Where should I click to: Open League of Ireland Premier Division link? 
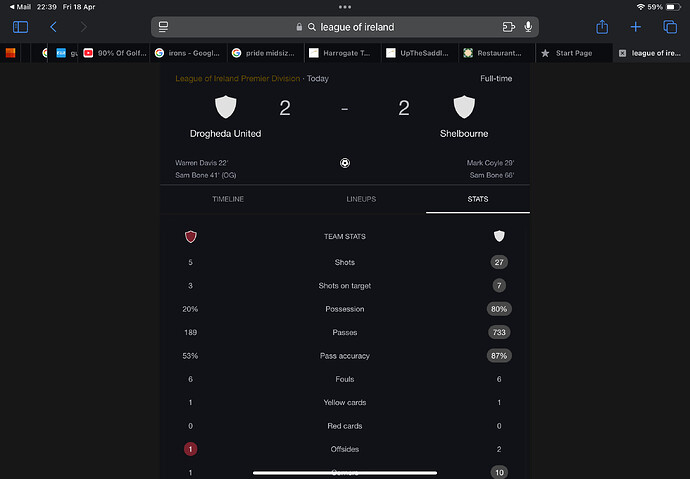(238, 78)
